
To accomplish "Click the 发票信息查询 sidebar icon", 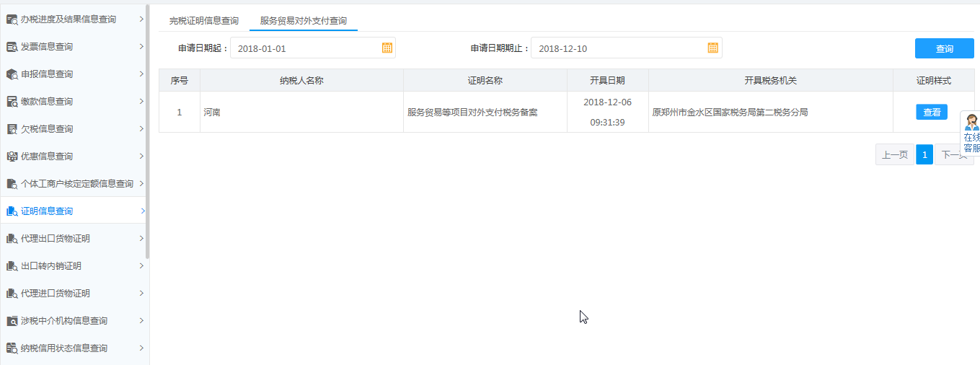I will [x=12, y=47].
